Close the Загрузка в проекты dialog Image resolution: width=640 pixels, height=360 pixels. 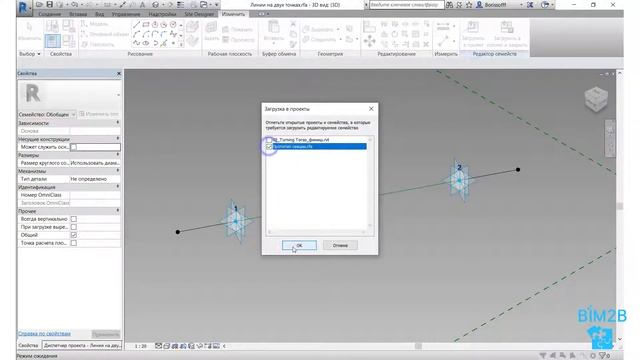(371, 109)
